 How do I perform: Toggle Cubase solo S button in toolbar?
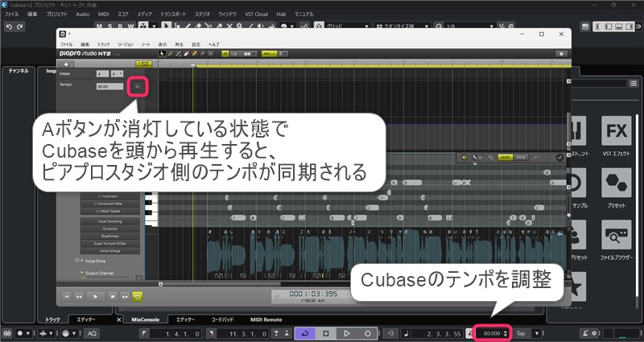click(109, 27)
